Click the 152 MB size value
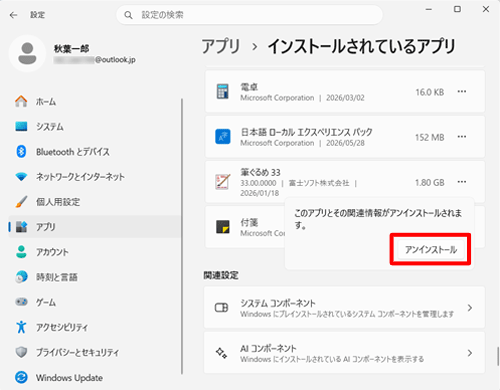The width and height of the screenshot is (500, 390). pos(430,137)
